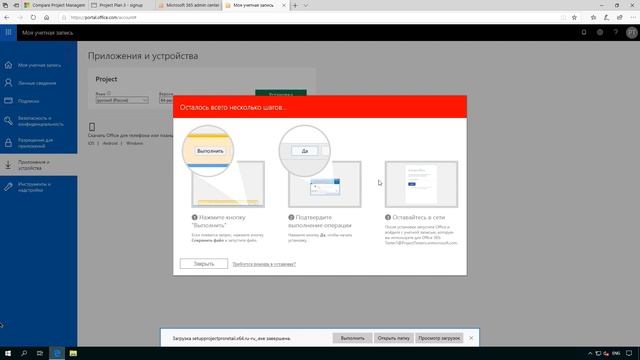Screen dimensions: 640x360
Task: Click the step 3 sign-in illustration
Action: (x=421, y=184)
